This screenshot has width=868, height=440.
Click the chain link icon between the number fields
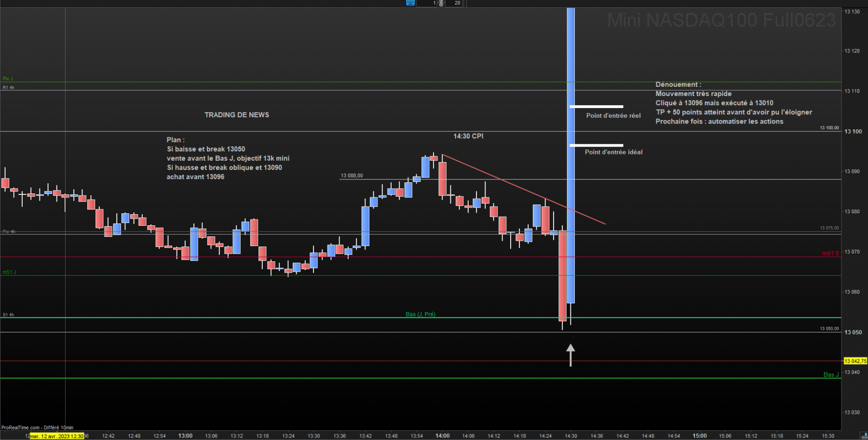click(441, 3)
